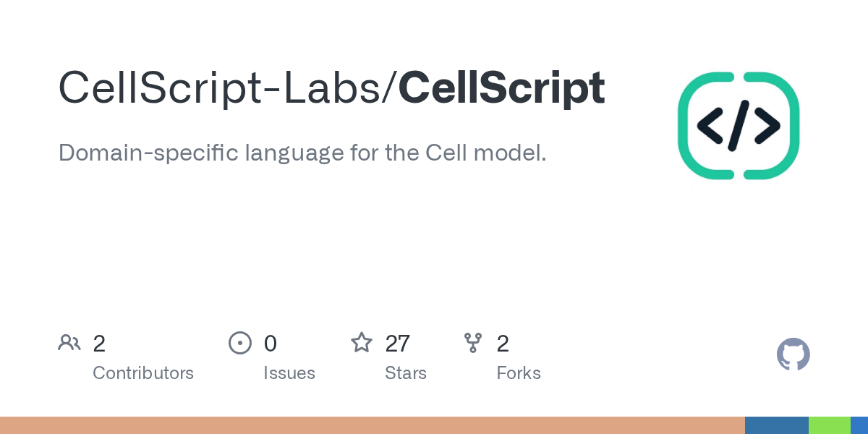Click the GitHub octocat icon
Image resolution: width=868 pixels, height=434 pixels.
(793, 355)
